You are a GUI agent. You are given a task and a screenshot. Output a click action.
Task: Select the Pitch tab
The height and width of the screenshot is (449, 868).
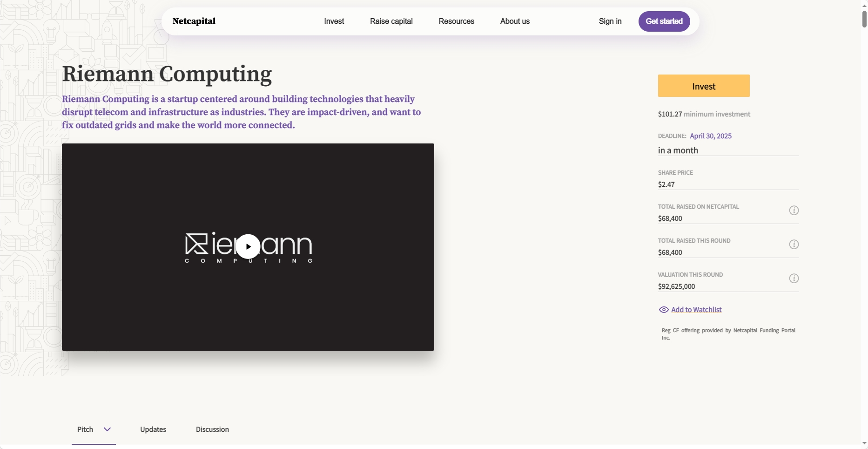pyautogui.click(x=85, y=429)
